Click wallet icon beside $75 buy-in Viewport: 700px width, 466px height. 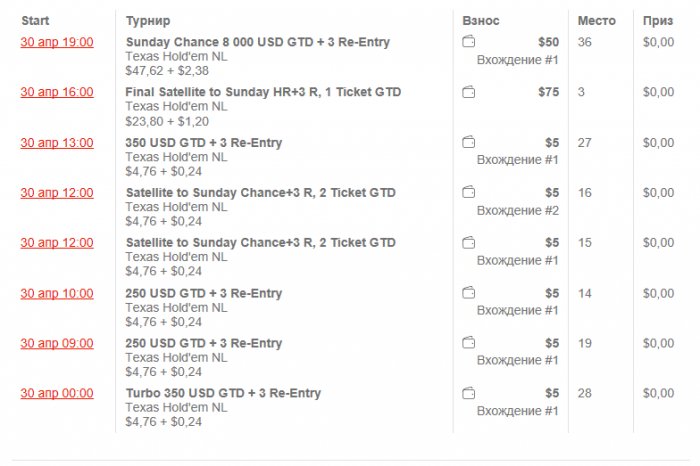pyautogui.click(x=469, y=92)
